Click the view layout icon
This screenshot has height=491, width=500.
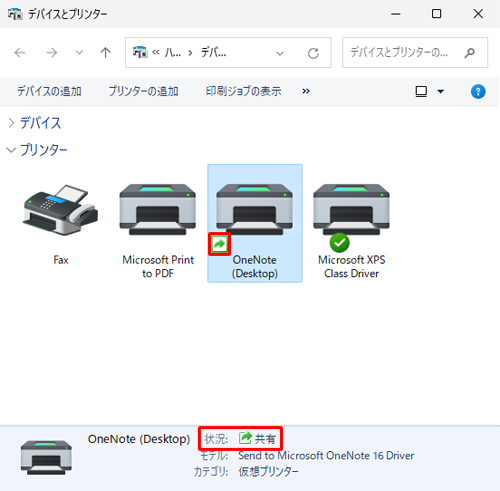point(421,91)
